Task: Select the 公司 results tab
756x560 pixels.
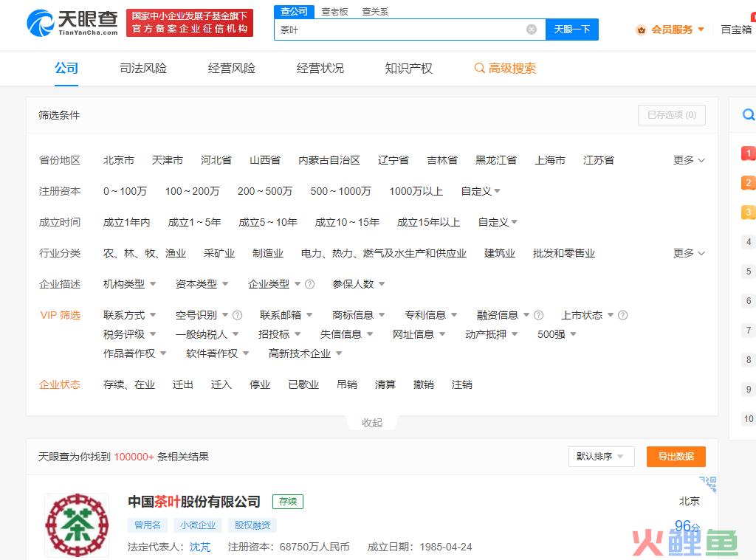Action: [x=66, y=68]
